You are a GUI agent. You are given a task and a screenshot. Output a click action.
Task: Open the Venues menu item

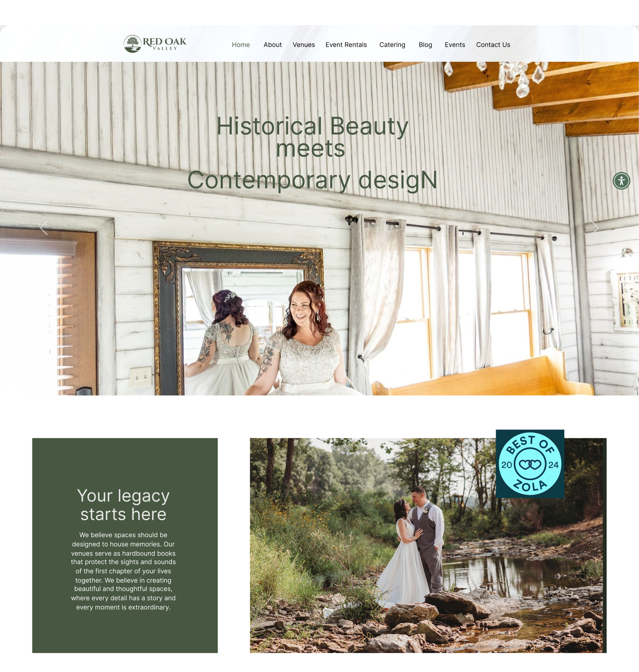coord(304,45)
